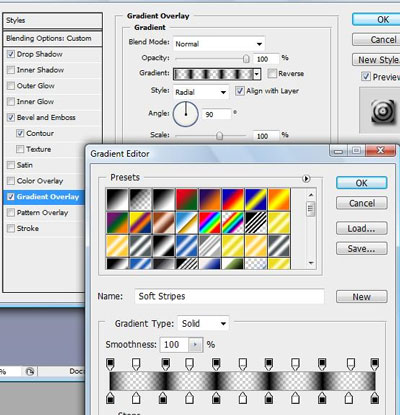This screenshot has height=415, width=400.
Task: Select the black diagonal transparent stripes preset in second row
Action: pyautogui.click(x=256, y=223)
